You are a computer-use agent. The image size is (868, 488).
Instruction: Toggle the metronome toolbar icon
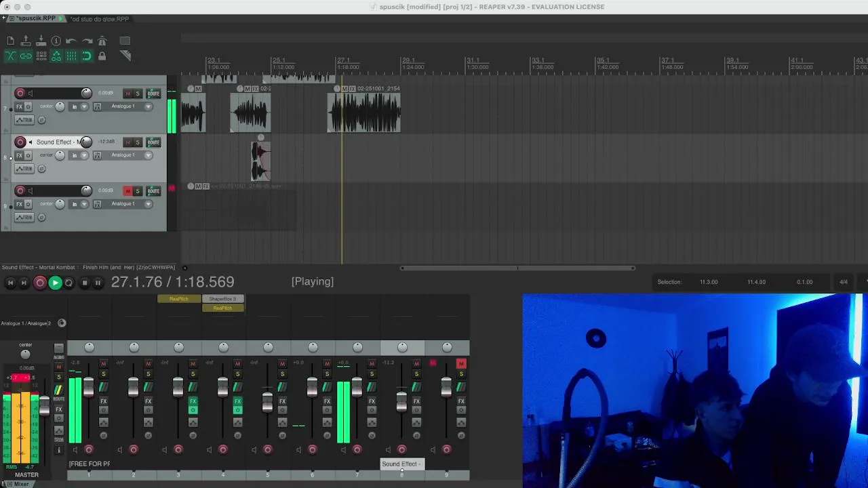(102, 41)
